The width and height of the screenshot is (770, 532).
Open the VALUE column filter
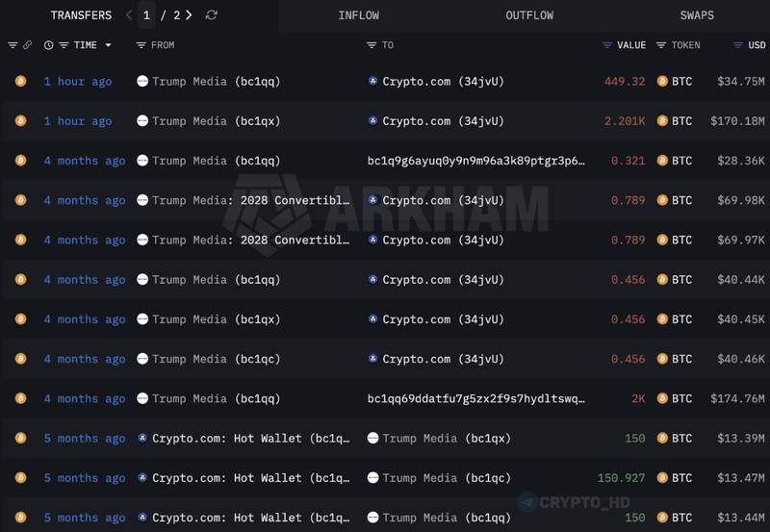tap(607, 45)
